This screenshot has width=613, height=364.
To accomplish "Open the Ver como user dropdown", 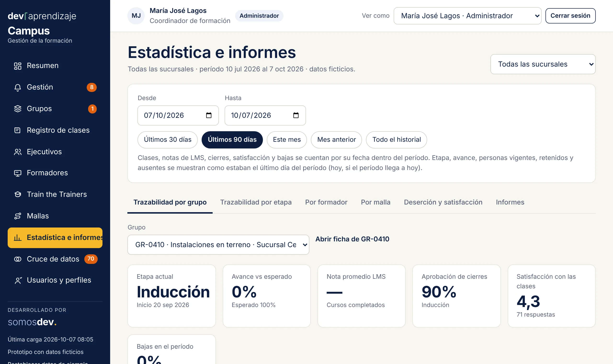I will pos(467,16).
